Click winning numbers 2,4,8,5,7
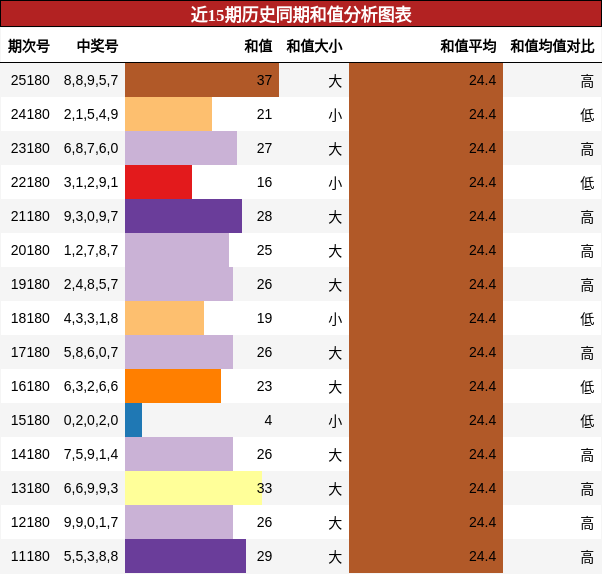602x574 pixels. pyautogui.click(x=91, y=284)
